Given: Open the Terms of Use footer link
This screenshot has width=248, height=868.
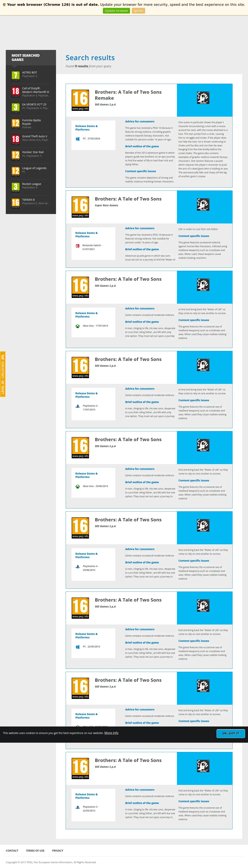Looking at the screenshot, I should pyautogui.click(x=35, y=850).
